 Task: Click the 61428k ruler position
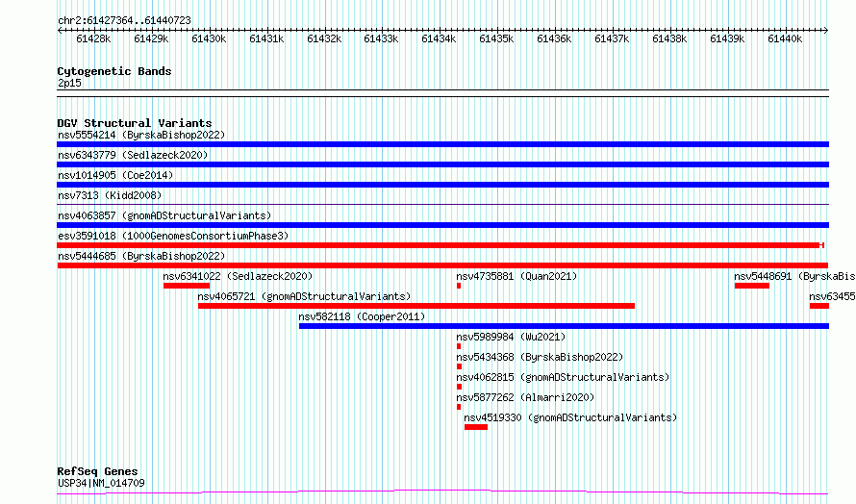coord(93,38)
